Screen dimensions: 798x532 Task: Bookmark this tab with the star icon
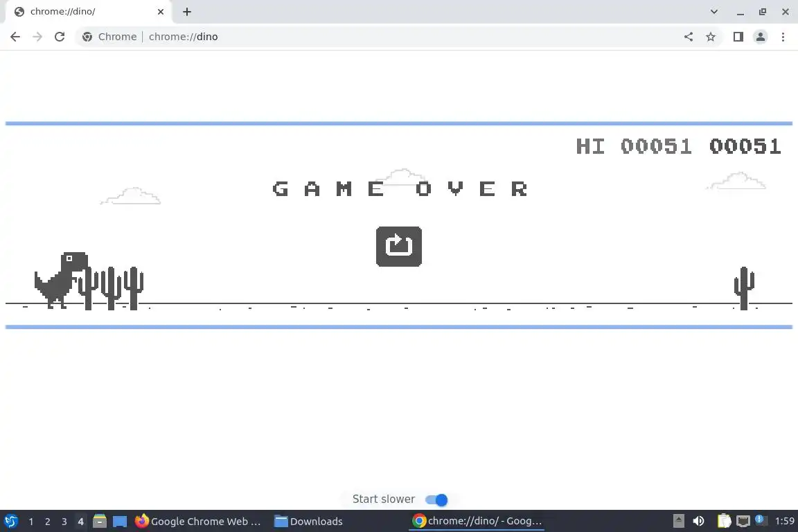(711, 37)
